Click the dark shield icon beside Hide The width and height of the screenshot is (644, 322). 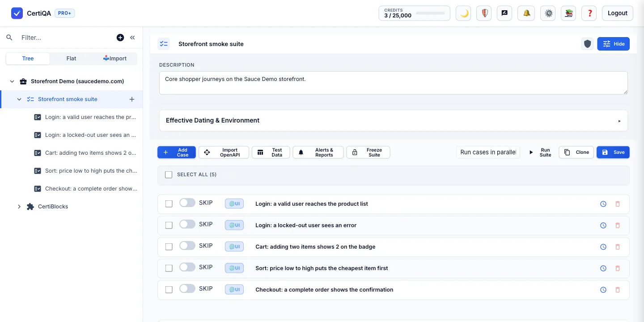click(588, 44)
